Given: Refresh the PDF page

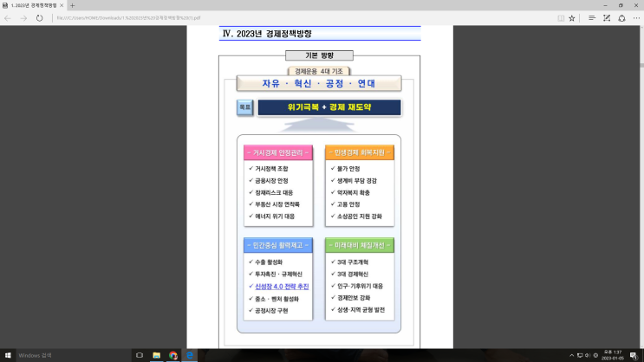Looking at the screenshot, I should [x=39, y=18].
